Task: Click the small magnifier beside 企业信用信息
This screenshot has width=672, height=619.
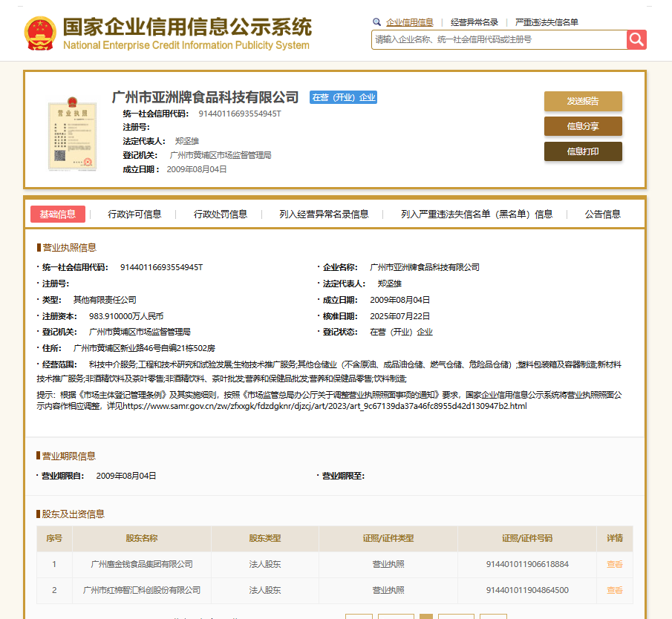Action: click(x=376, y=22)
